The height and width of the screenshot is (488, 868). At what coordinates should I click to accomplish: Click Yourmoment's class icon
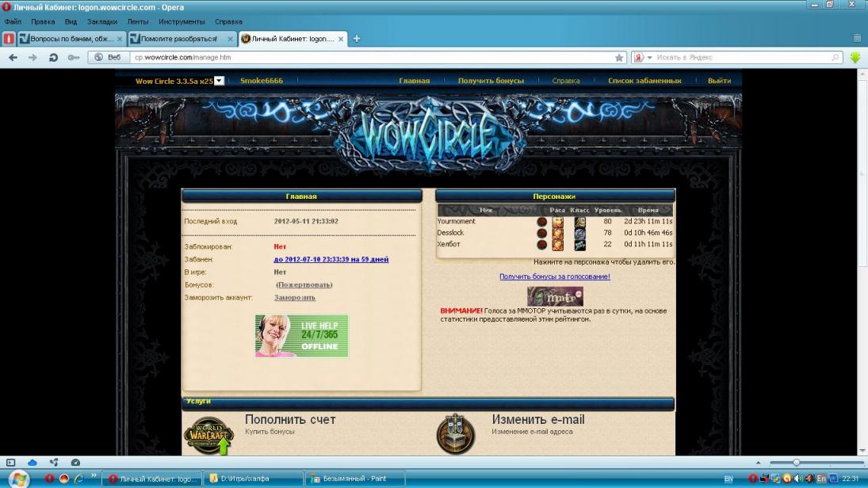[x=580, y=222]
